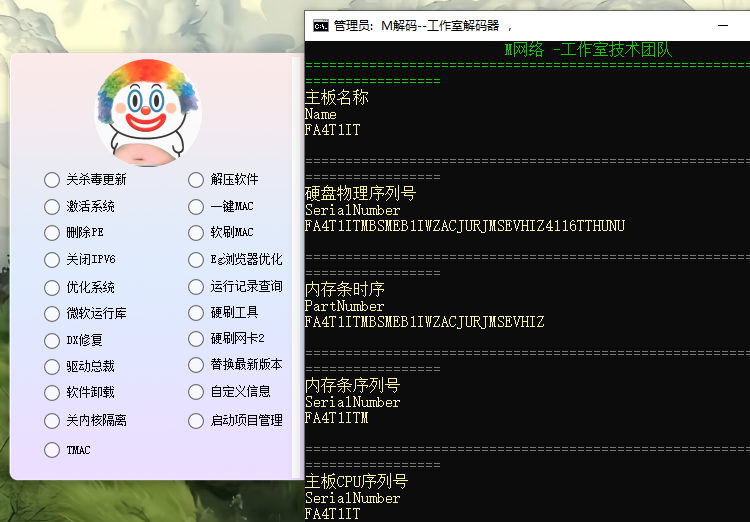The width and height of the screenshot is (750, 522).
Task: Select the 软件卸载 radio button
Action: (52, 393)
